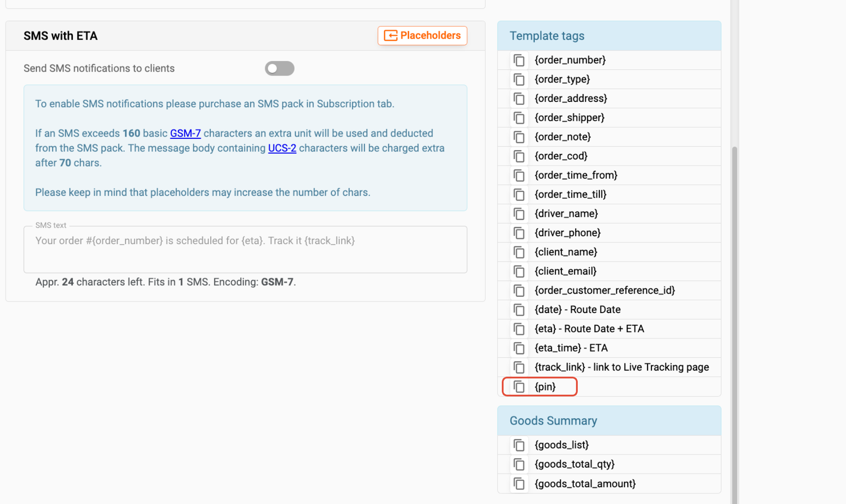Copy the {client_email} tag icon

click(519, 271)
